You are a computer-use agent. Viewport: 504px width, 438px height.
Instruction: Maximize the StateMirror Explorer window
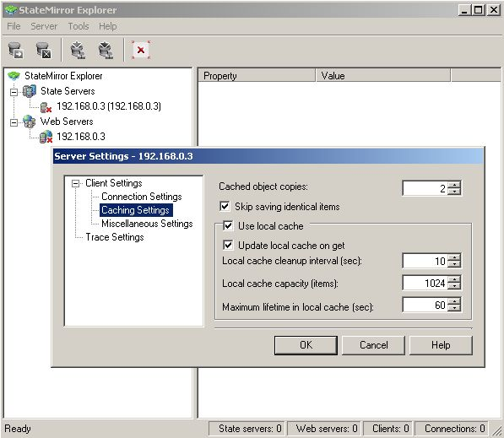coord(479,10)
